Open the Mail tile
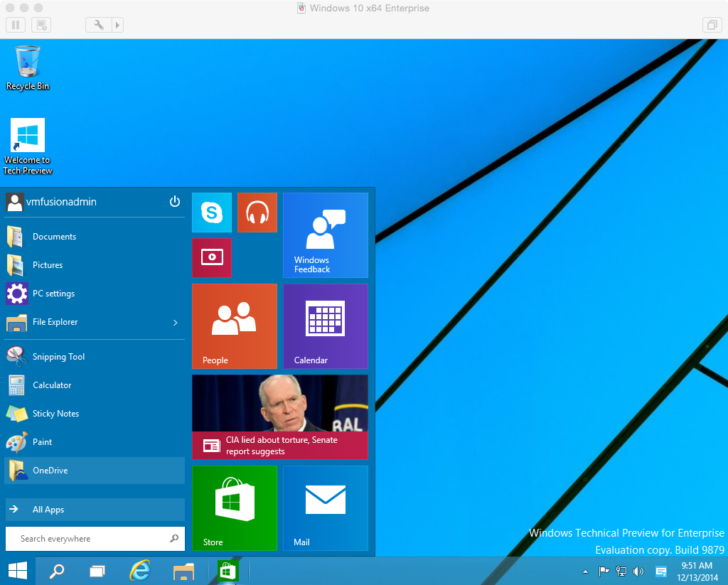The height and width of the screenshot is (585, 728). [x=326, y=508]
